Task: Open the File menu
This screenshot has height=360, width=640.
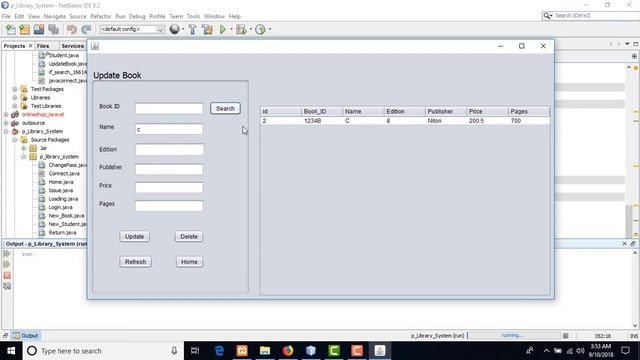Action: 6,16
